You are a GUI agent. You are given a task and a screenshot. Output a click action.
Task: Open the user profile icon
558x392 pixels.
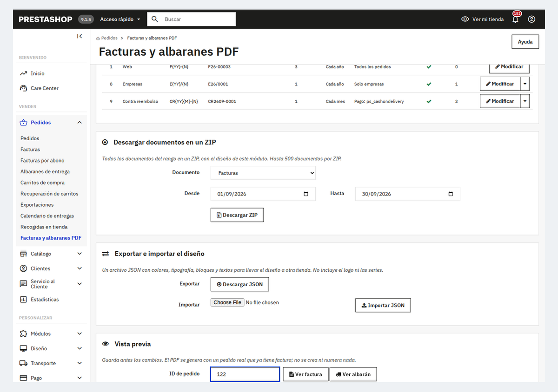(x=532, y=20)
